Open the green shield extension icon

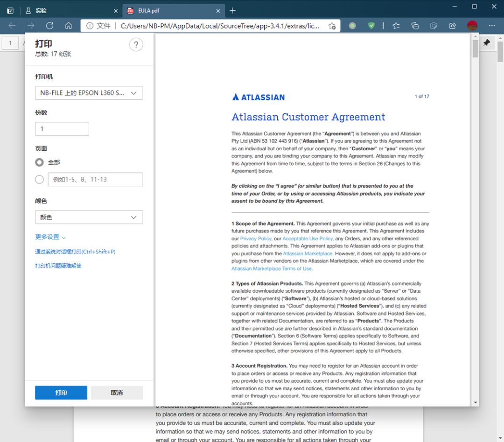point(371,26)
